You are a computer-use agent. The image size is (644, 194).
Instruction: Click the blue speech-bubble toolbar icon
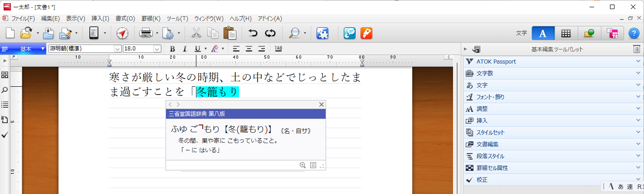pos(349,33)
